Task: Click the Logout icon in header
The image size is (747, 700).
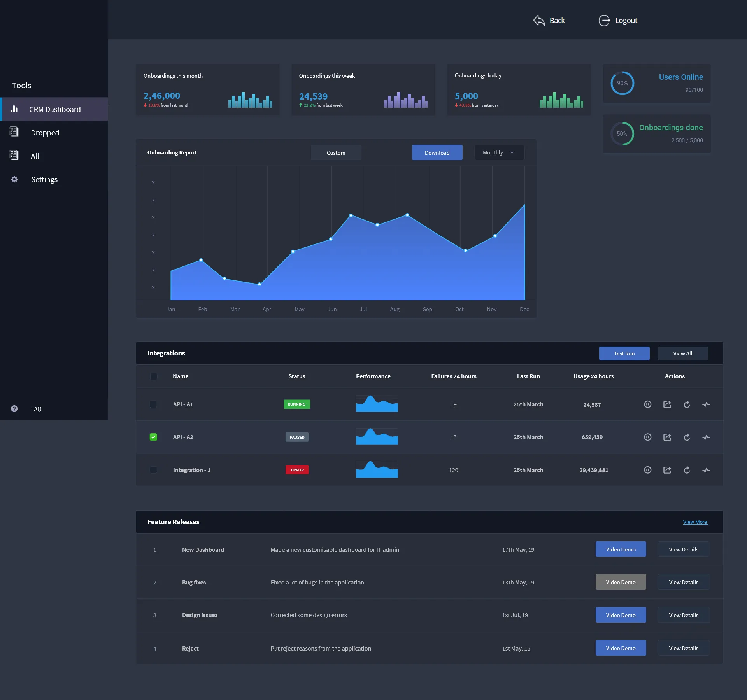Action: tap(604, 21)
